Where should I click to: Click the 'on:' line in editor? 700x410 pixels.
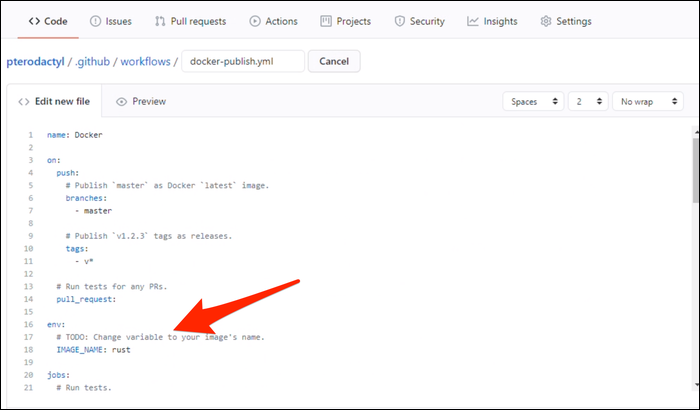point(54,160)
